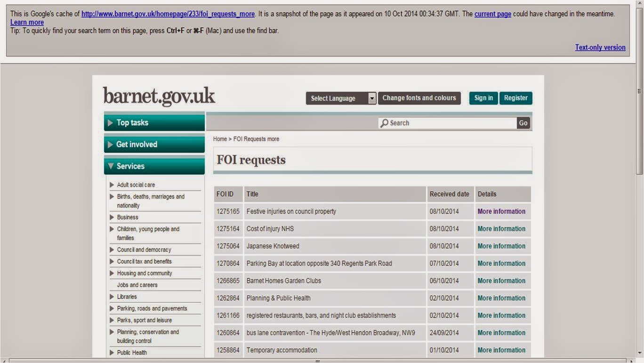644x363 pixels.
Task: Click the search magnifier icon
Action: point(385,123)
